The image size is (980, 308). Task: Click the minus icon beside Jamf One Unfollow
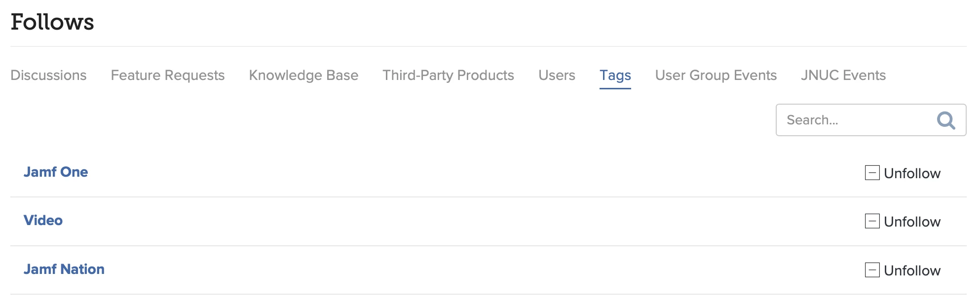pyautogui.click(x=872, y=173)
